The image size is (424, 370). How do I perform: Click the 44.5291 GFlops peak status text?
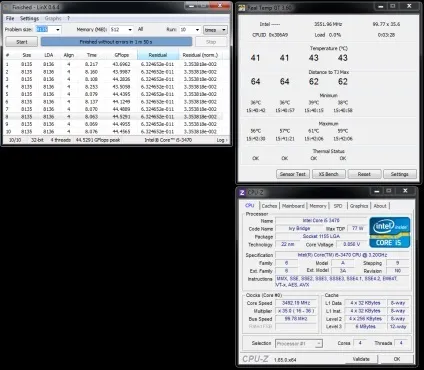[x=98, y=140]
